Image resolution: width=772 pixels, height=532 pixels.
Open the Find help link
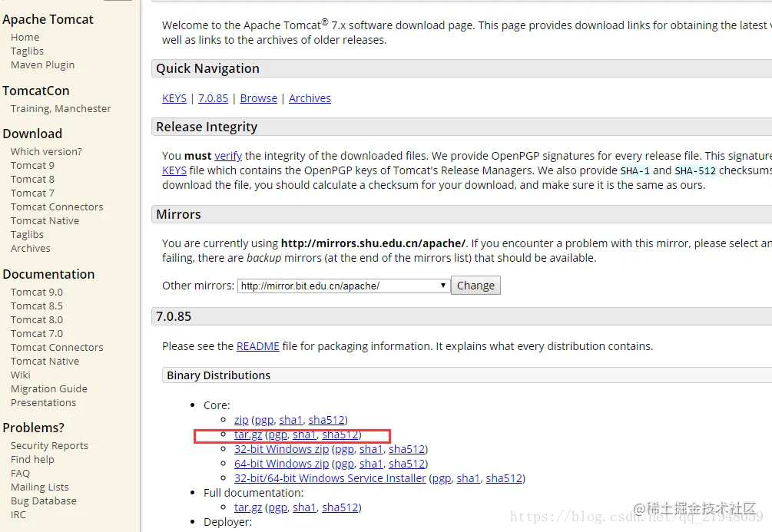32,459
